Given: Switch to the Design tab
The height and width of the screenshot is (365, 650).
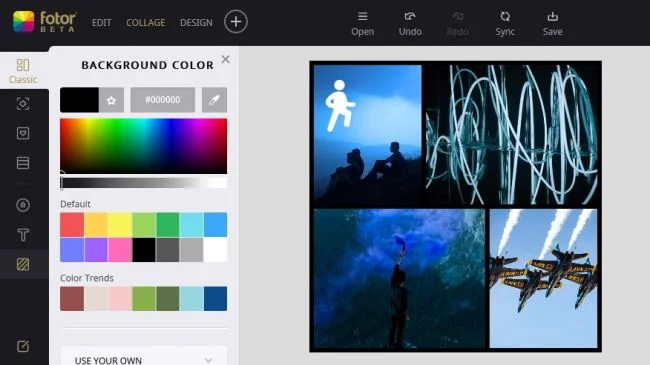Looking at the screenshot, I should 196,22.
